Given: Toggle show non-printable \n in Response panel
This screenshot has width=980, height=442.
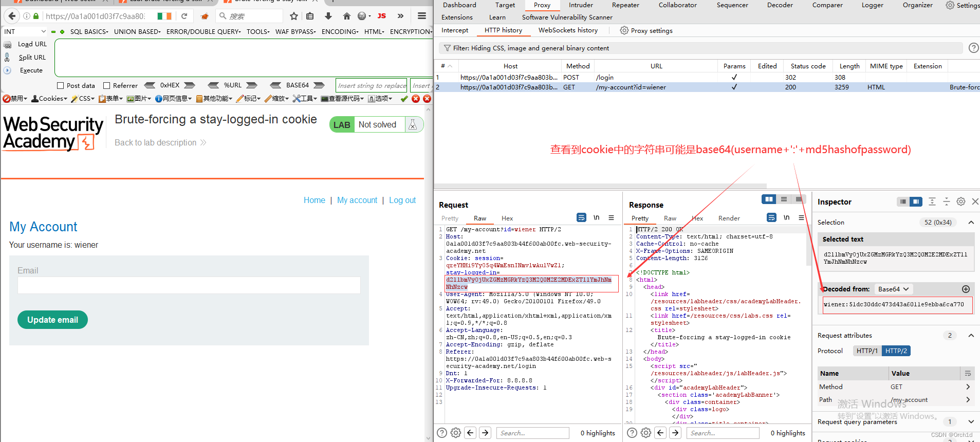Looking at the screenshot, I should (x=787, y=217).
